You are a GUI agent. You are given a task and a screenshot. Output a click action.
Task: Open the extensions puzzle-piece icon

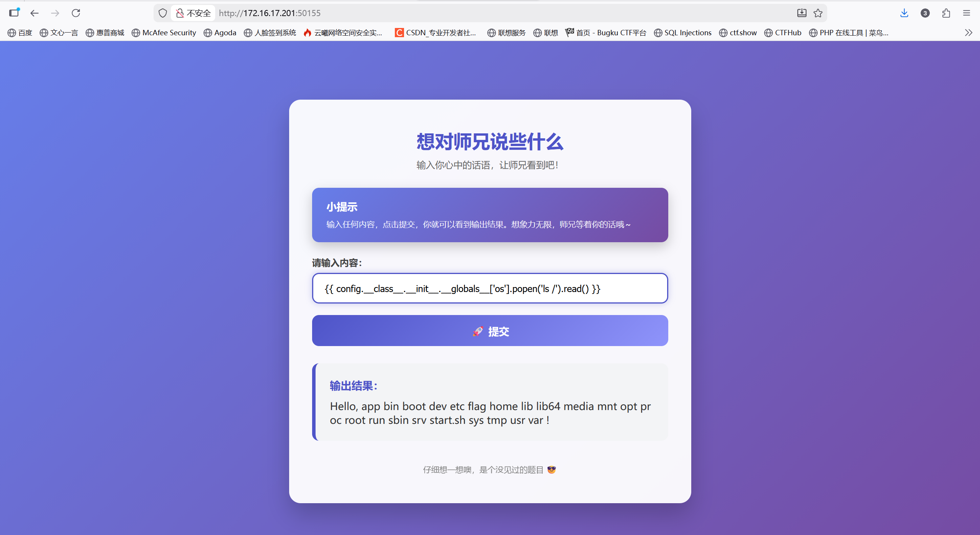pyautogui.click(x=946, y=13)
